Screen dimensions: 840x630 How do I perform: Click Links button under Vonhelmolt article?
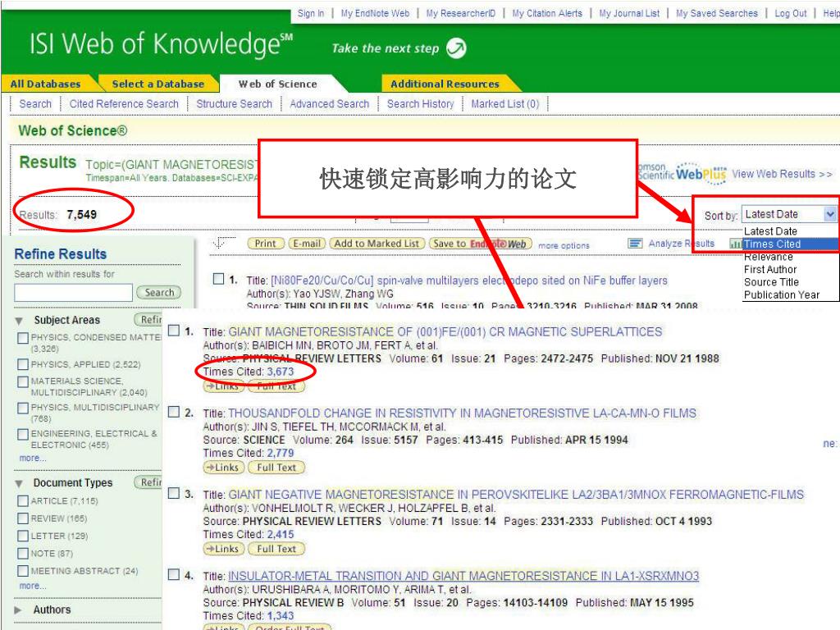tap(223, 549)
